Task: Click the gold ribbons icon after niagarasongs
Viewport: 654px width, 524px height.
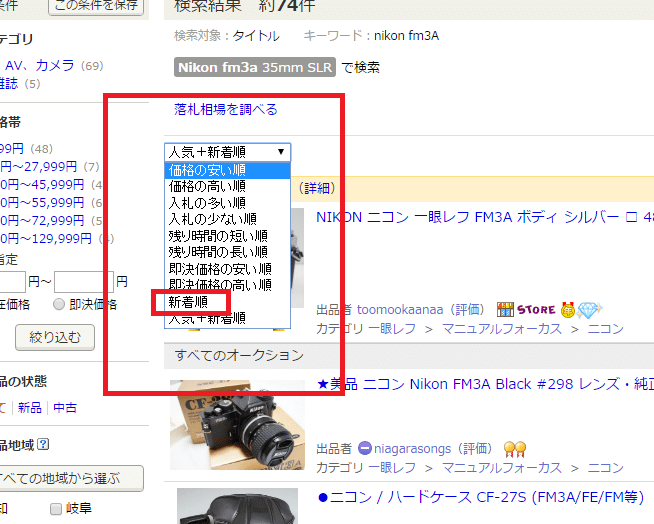Action: pos(515,449)
